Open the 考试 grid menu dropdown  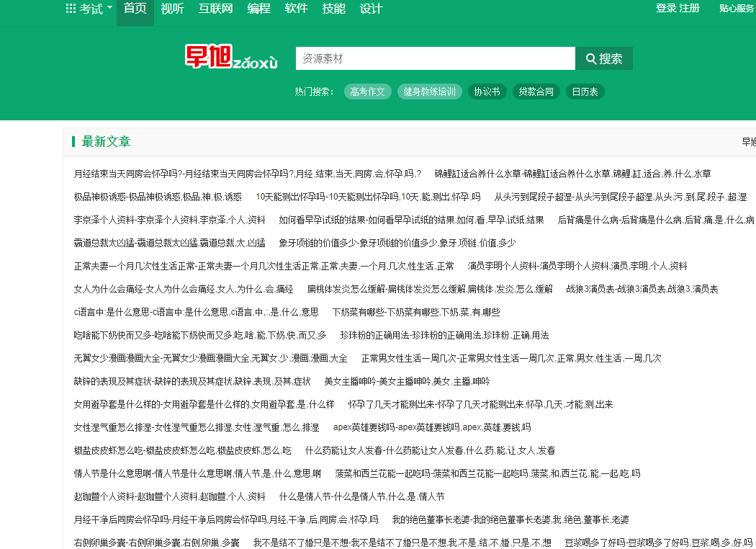89,9
